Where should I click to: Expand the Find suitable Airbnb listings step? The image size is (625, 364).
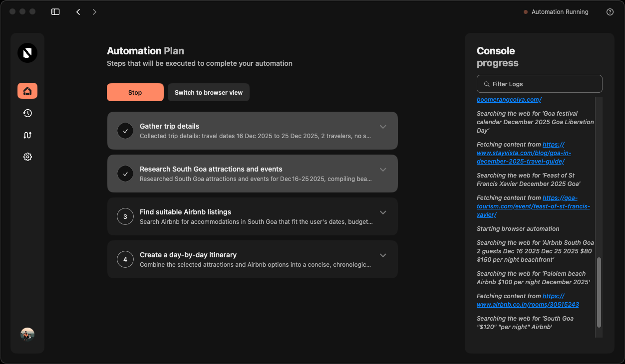[x=383, y=212]
